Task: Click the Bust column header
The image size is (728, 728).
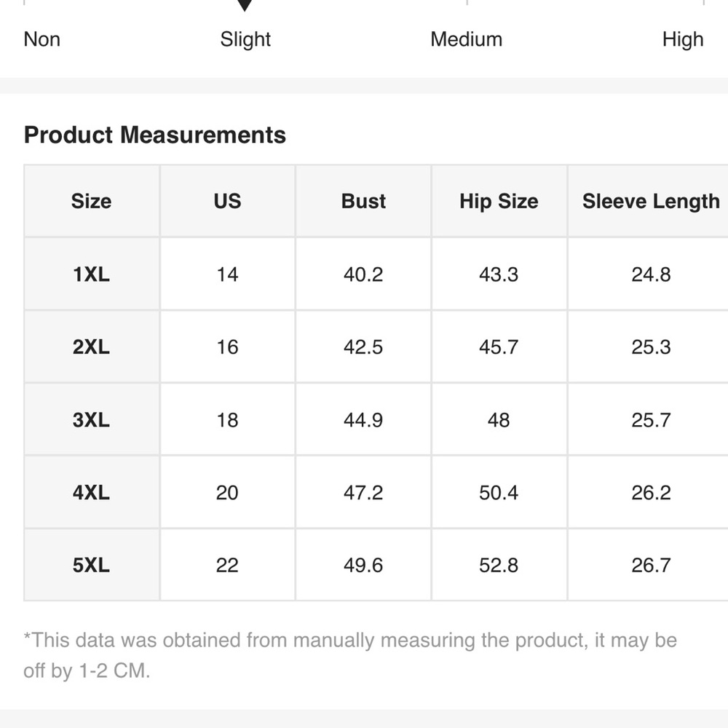Action: click(363, 202)
